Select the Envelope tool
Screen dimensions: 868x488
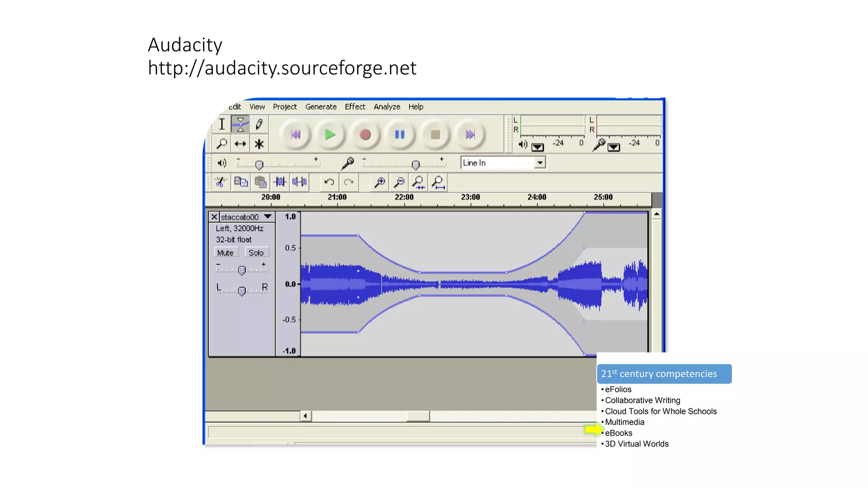pos(240,124)
